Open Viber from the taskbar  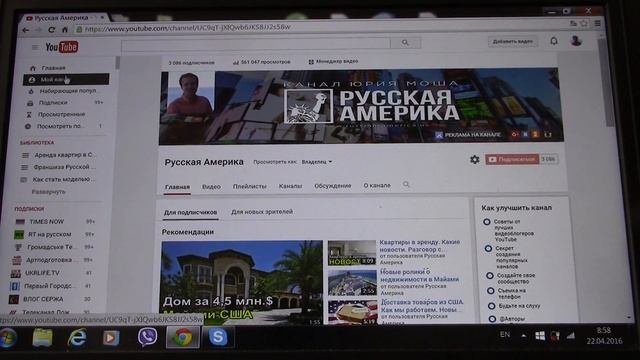pos(147,337)
